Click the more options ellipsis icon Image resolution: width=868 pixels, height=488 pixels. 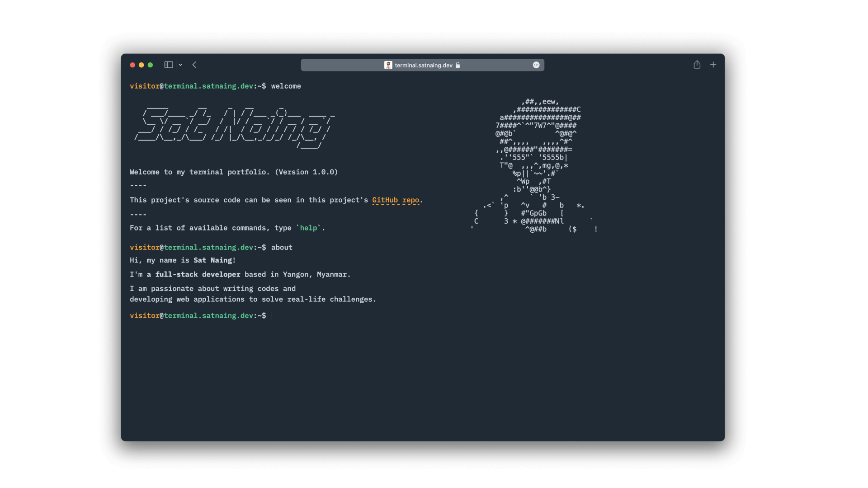(x=536, y=64)
